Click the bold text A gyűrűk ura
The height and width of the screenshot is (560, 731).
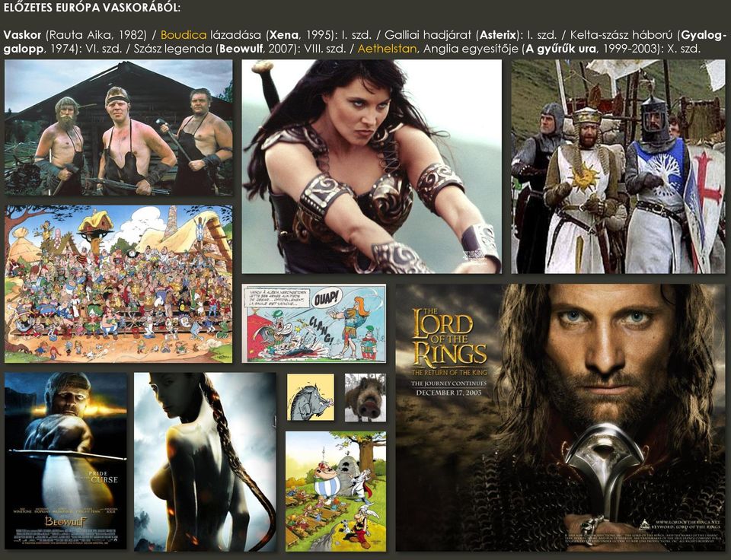(x=561, y=49)
